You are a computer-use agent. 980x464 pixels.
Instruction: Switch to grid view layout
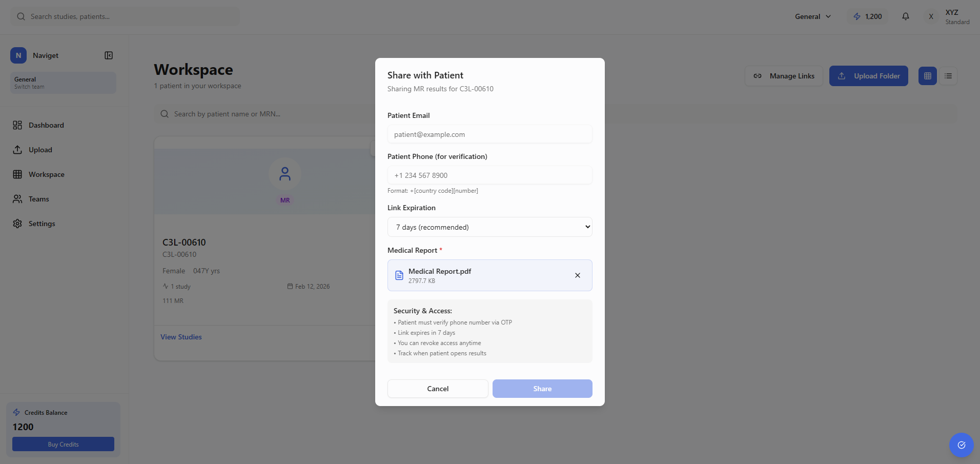click(x=927, y=75)
